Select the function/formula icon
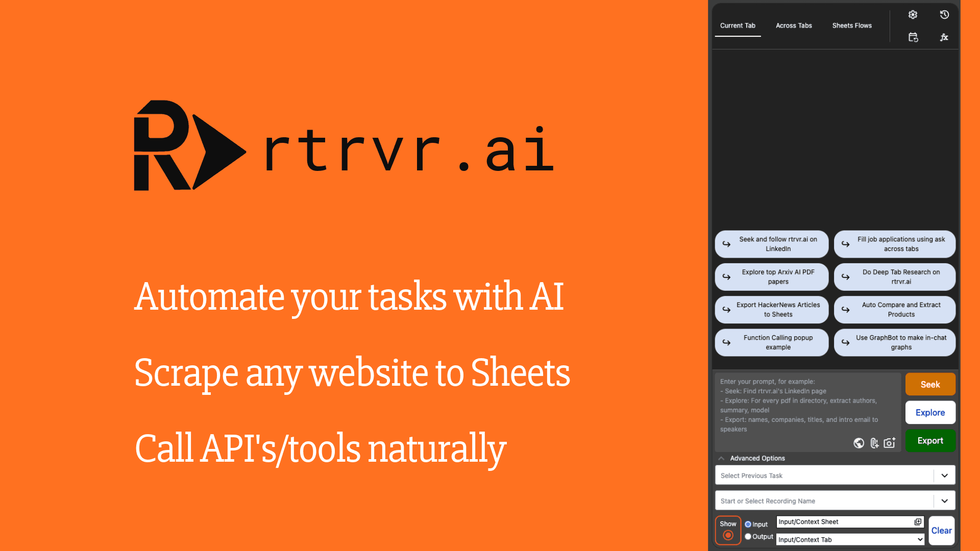980x551 pixels. tap(944, 37)
